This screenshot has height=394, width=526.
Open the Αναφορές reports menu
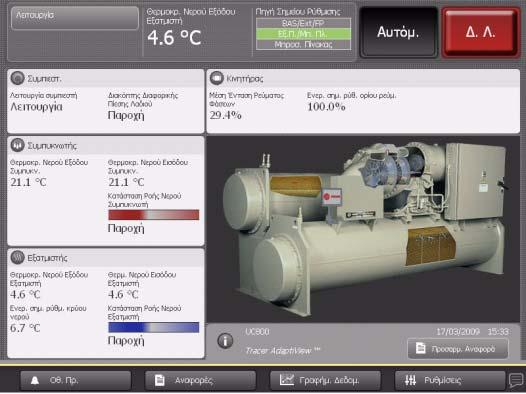(x=200, y=380)
